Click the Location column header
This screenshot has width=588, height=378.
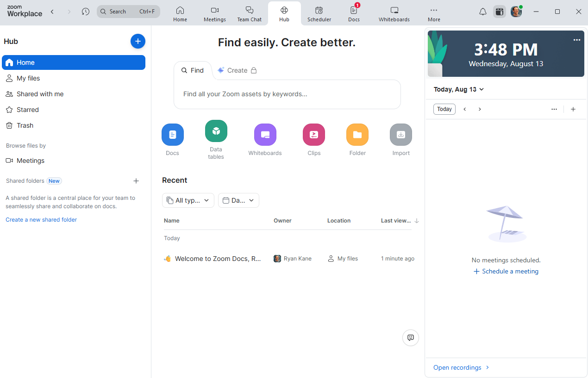point(339,221)
